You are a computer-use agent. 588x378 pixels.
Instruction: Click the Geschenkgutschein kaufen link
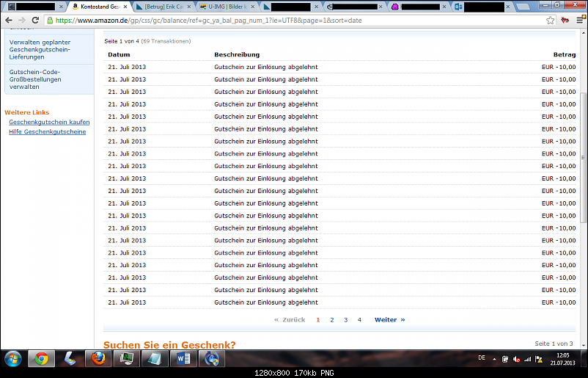coord(49,122)
